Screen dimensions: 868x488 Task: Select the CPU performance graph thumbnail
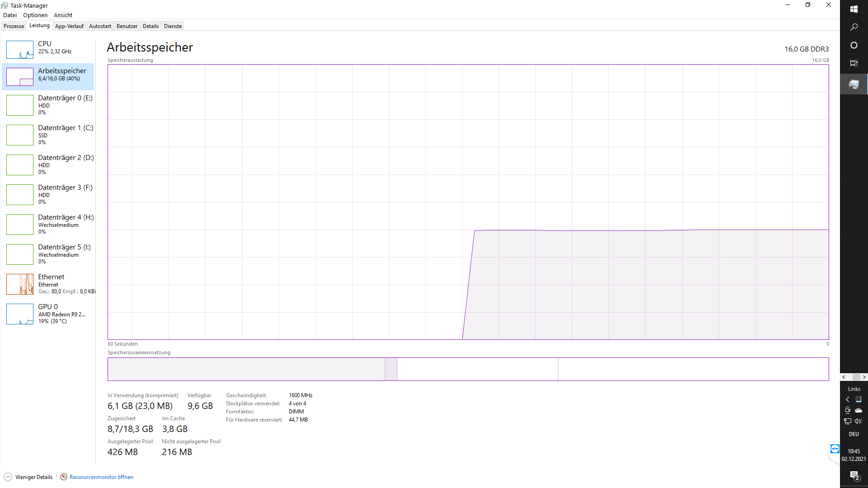[20, 50]
